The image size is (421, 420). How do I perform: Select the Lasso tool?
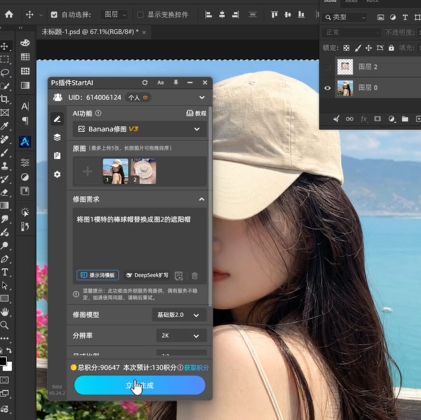[x=5, y=73]
